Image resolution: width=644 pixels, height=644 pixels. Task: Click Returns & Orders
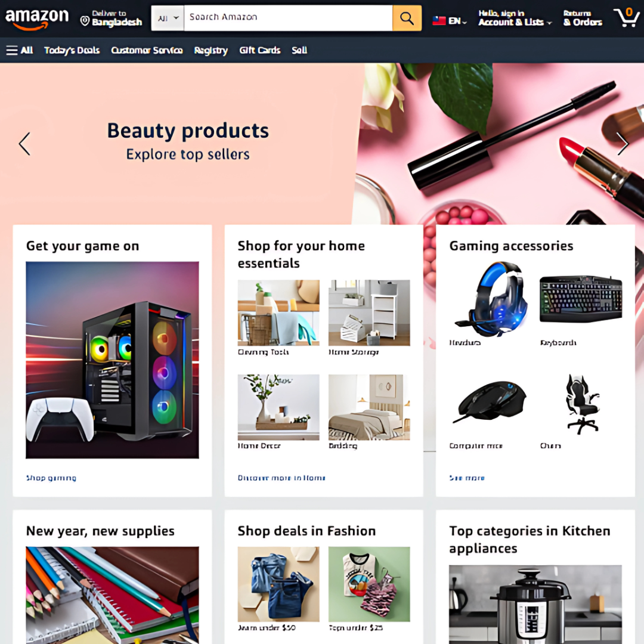click(x=583, y=18)
